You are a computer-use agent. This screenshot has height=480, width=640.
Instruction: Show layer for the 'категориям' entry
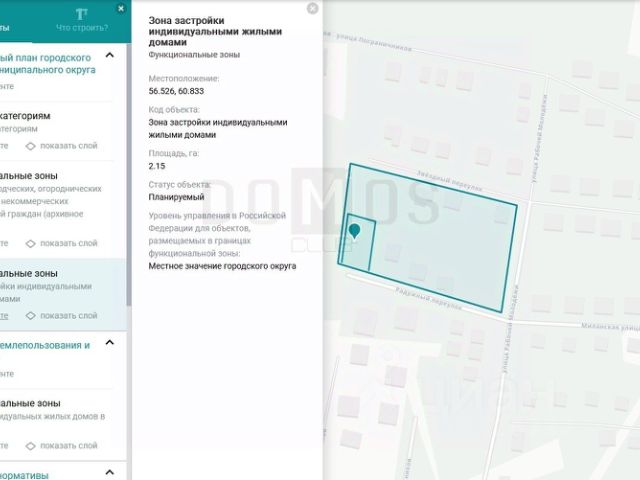[62, 146]
